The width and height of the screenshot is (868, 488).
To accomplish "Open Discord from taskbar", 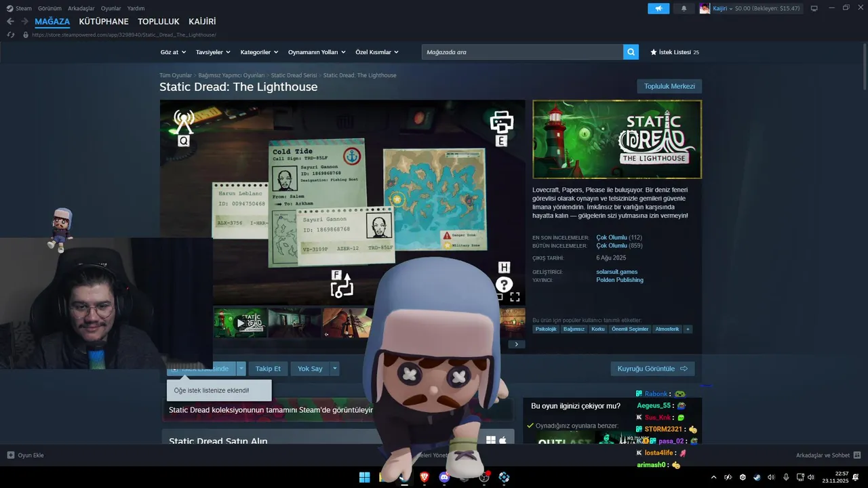I will point(444,477).
